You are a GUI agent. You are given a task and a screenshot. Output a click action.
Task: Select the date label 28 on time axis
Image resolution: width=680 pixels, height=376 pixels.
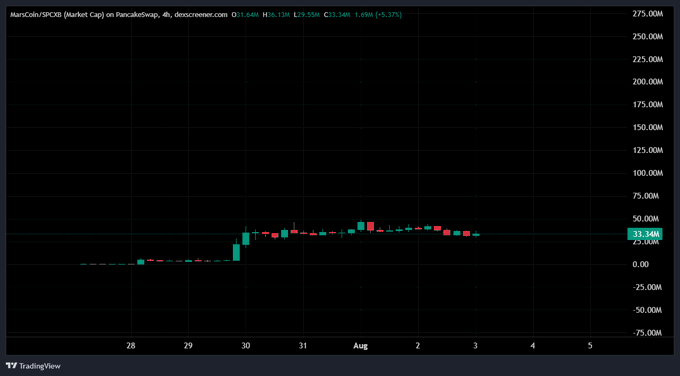click(131, 346)
